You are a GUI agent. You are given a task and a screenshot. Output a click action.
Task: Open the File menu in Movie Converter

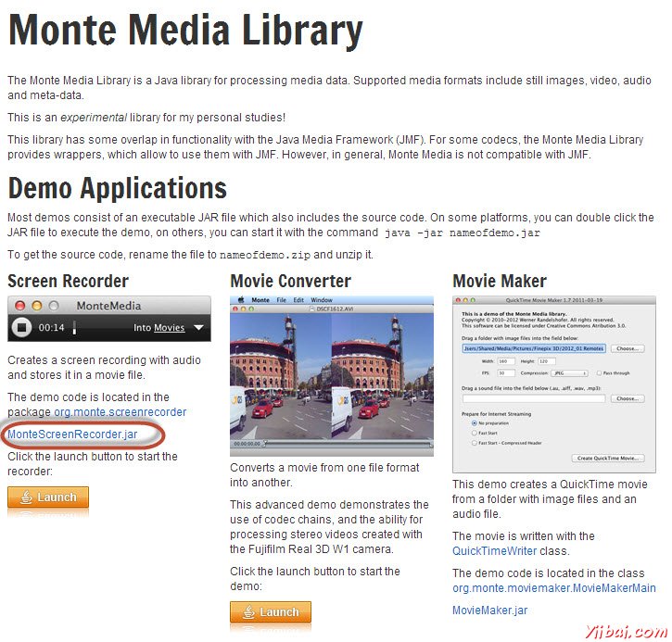280,300
